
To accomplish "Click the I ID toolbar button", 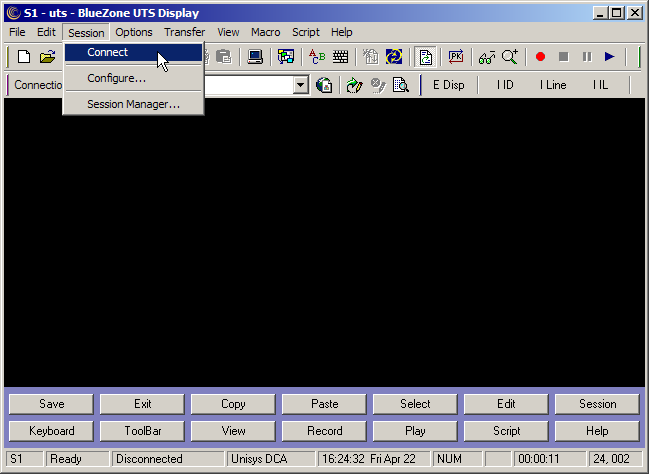I will coord(505,85).
